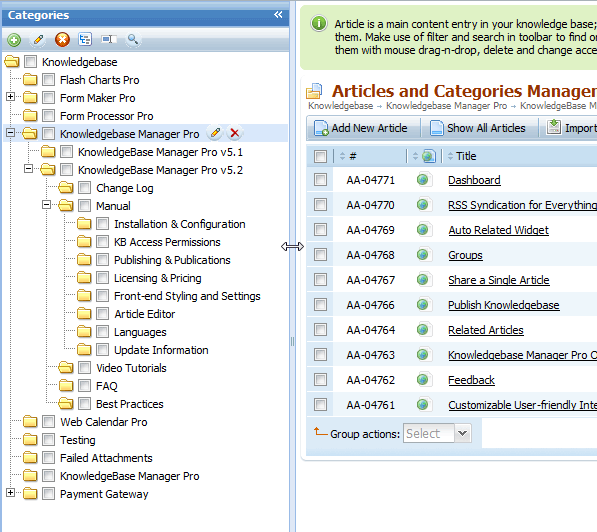Viewport: 597px width, 532px height.
Task: Click globe status icon for AA-04768
Action: (x=423, y=254)
